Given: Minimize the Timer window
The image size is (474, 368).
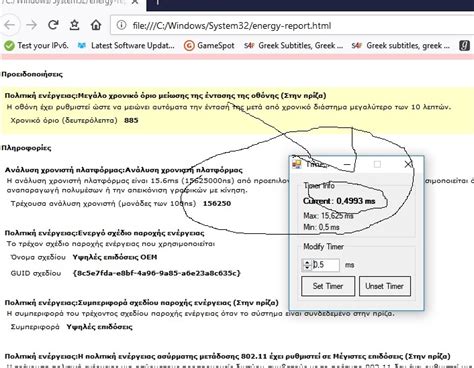Looking at the screenshot, I should pyautogui.click(x=347, y=164).
